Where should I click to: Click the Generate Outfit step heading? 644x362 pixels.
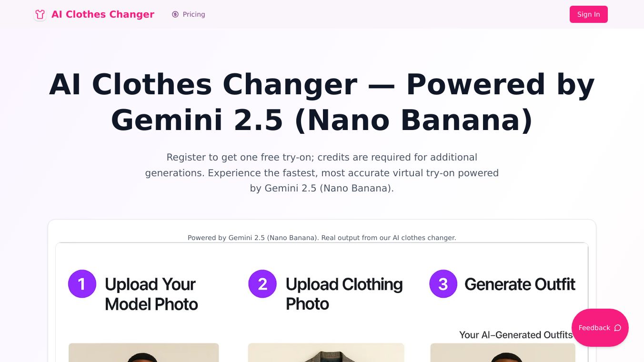(520, 284)
